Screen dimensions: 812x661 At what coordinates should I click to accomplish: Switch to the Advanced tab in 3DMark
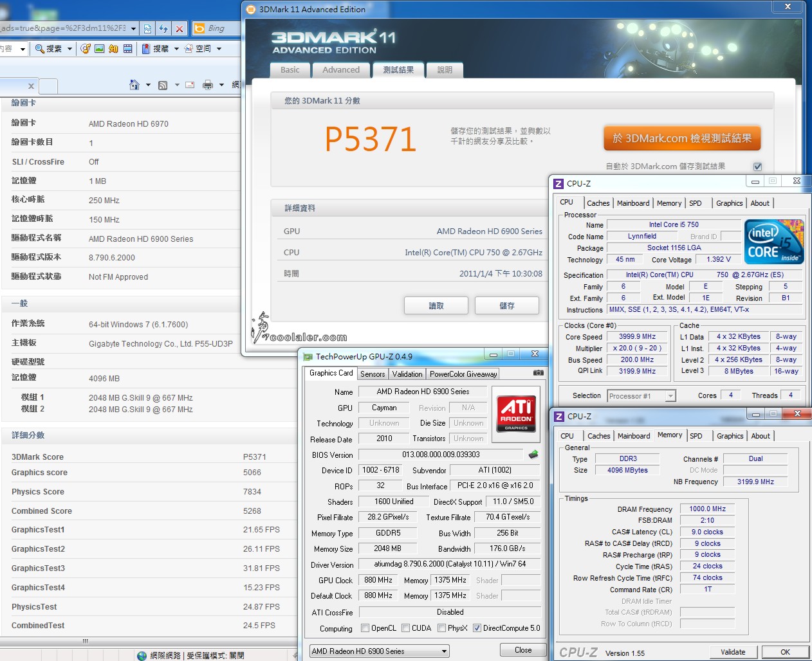[341, 70]
